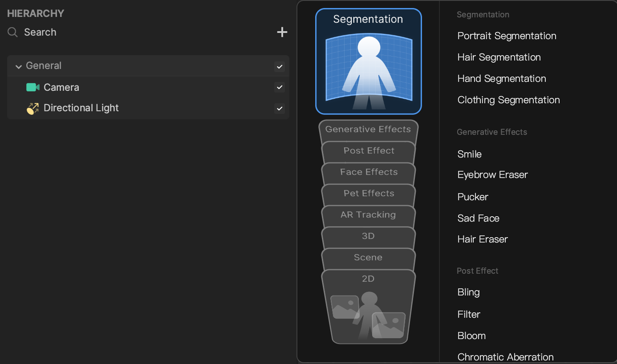Select the Pet Effects category

(x=368, y=194)
